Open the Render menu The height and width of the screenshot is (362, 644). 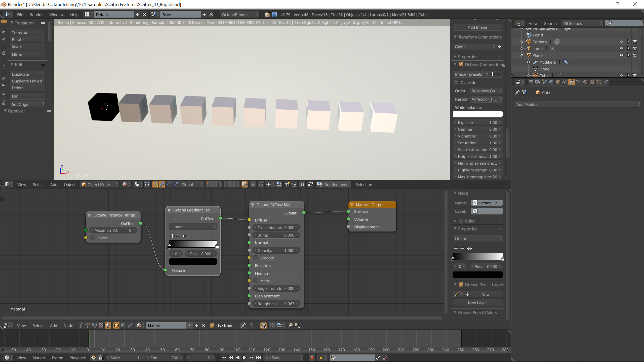[36, 15]
